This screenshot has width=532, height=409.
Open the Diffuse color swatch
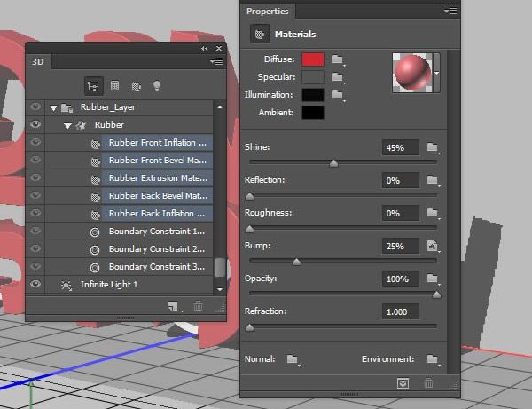pos(313,59)
